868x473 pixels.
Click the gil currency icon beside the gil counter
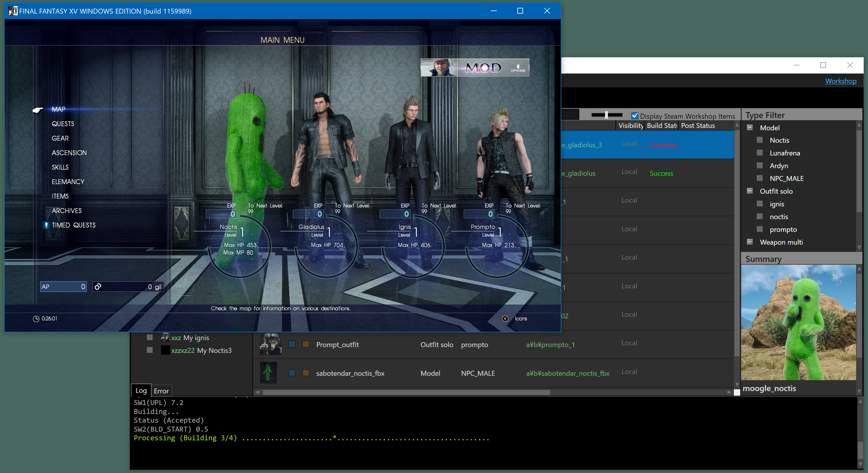pyautogui.click(x=98, y=287)
